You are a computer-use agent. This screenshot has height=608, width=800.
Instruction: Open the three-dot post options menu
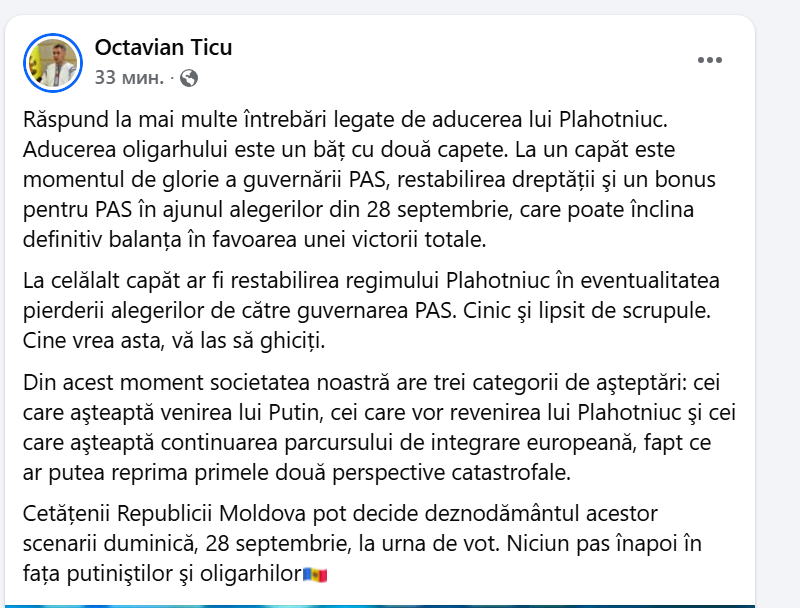[710, 60]
